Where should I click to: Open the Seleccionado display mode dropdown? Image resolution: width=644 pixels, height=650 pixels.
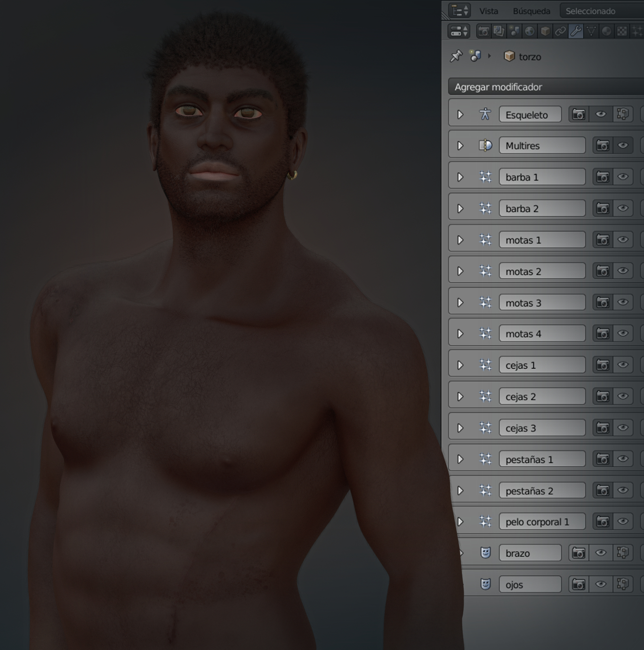(x=602, y=11)
